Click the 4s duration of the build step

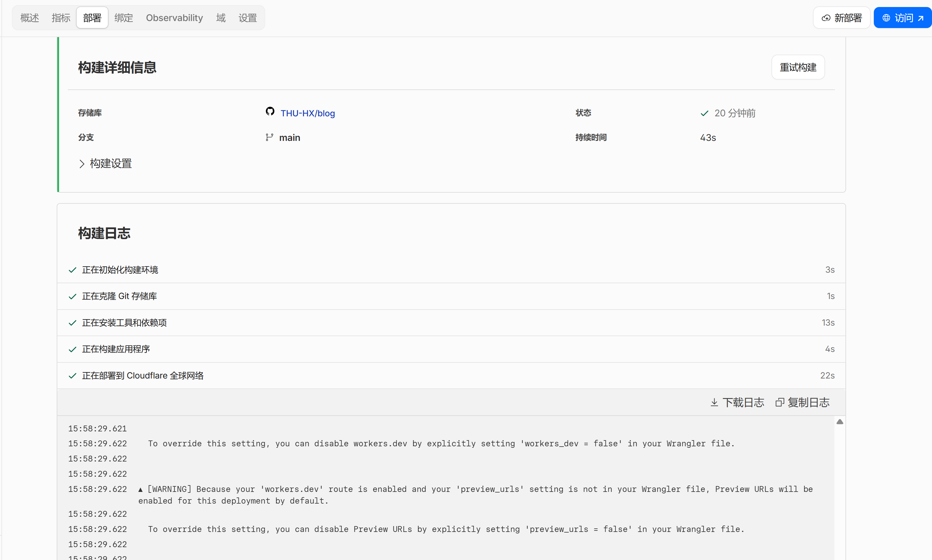point(830,349)
